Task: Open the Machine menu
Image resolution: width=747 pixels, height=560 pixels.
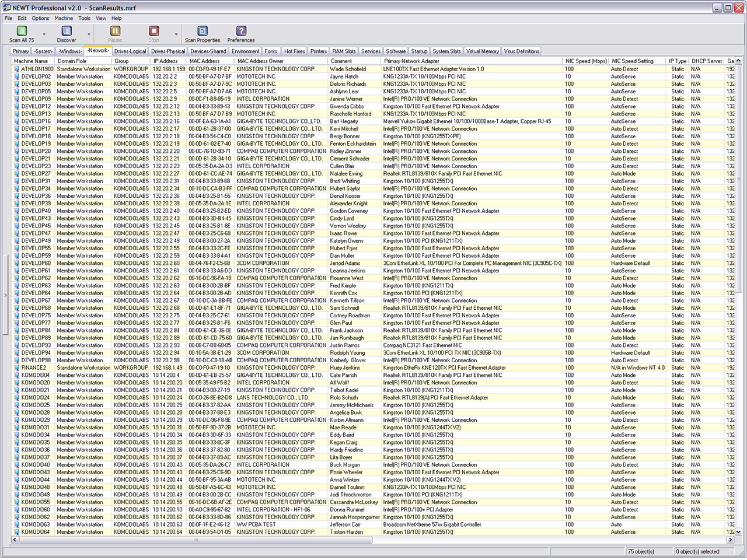Action: pyautogui.click(x=64, y=18)
